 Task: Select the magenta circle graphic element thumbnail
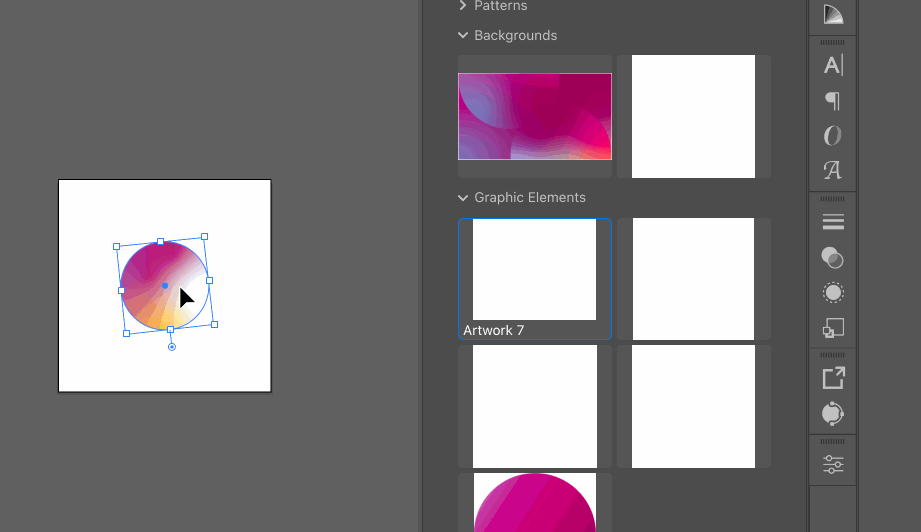535,503
